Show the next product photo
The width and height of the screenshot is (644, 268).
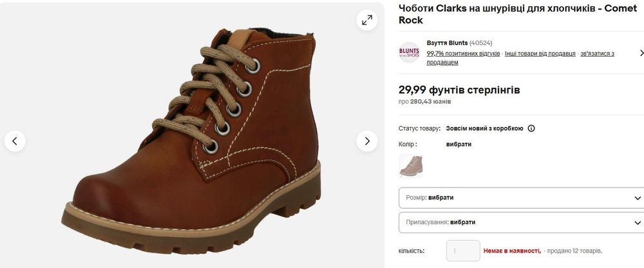pyautogui.click(x=367, y=141)
